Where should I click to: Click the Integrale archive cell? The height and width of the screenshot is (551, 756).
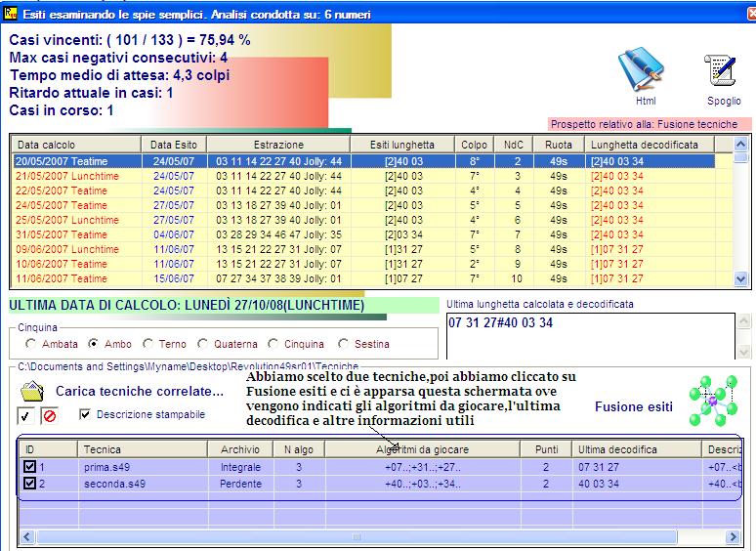point(240,467)
